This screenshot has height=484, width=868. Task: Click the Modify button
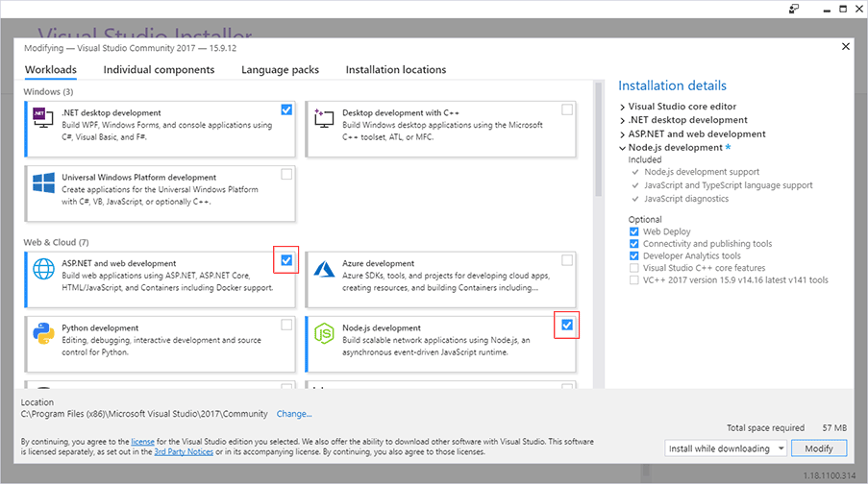pyautogui.click(x=819, y=448)
